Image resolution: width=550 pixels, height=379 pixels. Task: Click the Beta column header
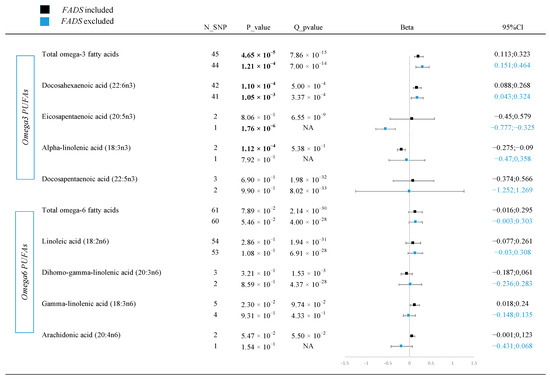[407, 27]
